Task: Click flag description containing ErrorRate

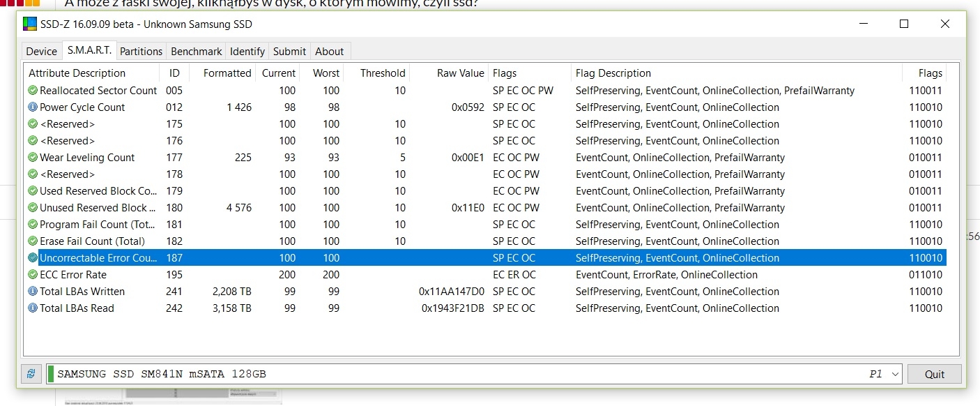Action: (666, 275)
